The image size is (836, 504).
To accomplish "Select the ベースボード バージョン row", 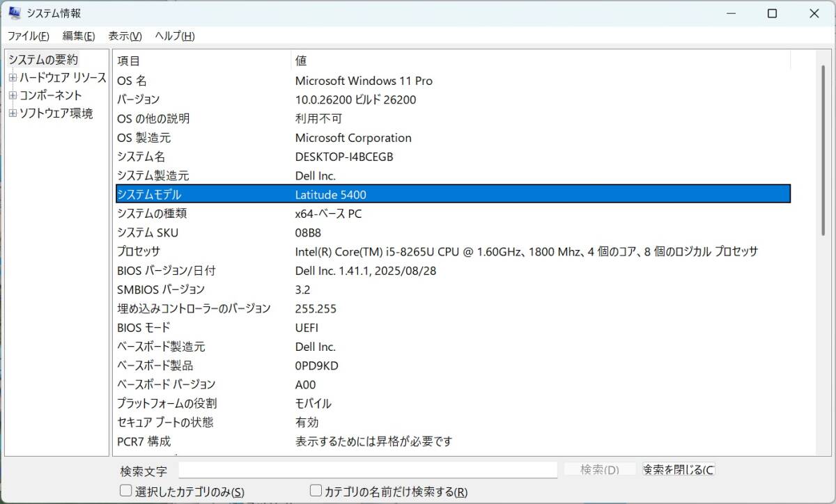I will coord(453,384).
